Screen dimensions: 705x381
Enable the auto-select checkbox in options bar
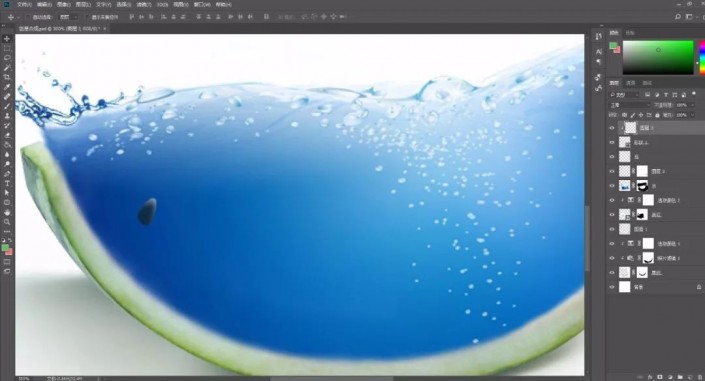pos(28,17)
